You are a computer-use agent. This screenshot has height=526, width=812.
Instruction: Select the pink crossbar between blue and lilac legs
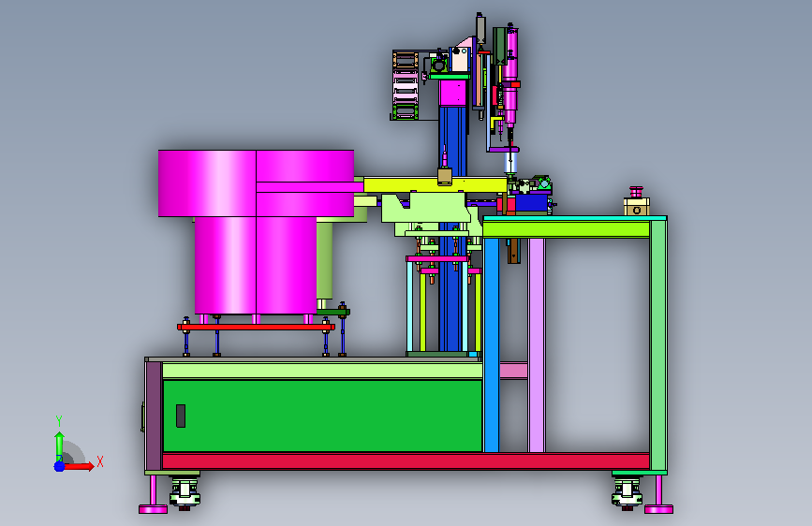tap(514, 371)
